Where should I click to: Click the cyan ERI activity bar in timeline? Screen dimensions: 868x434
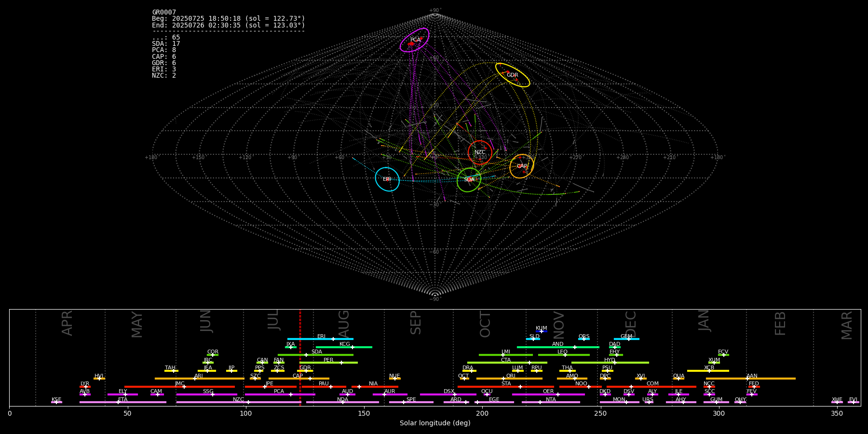(x=320, y=339)
